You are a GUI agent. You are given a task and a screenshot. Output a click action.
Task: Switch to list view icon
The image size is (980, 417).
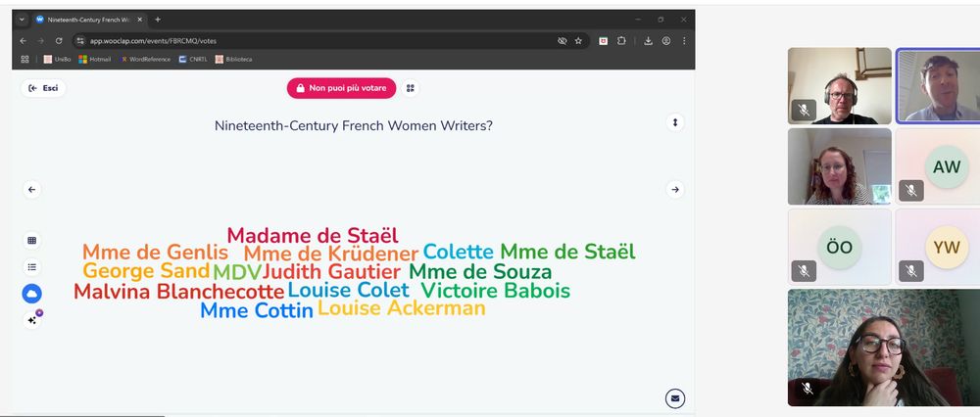point(32,267)
